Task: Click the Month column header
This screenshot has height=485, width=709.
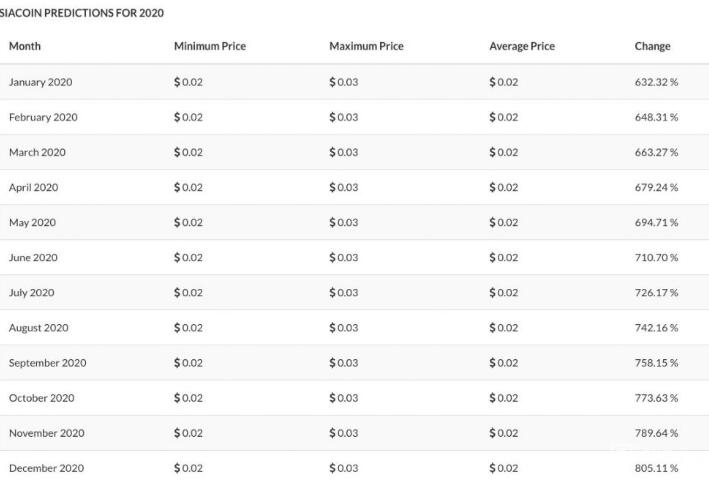Action: [25, 46]
